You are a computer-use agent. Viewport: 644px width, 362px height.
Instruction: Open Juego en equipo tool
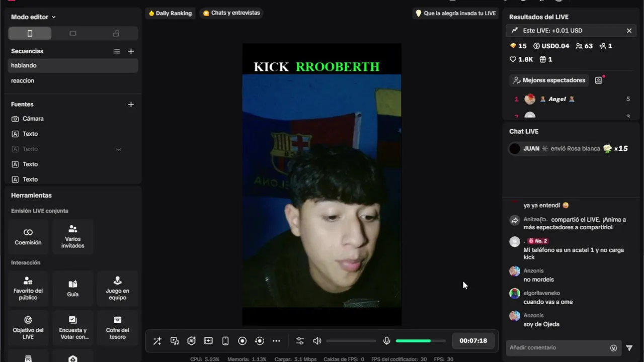(118, 288)
